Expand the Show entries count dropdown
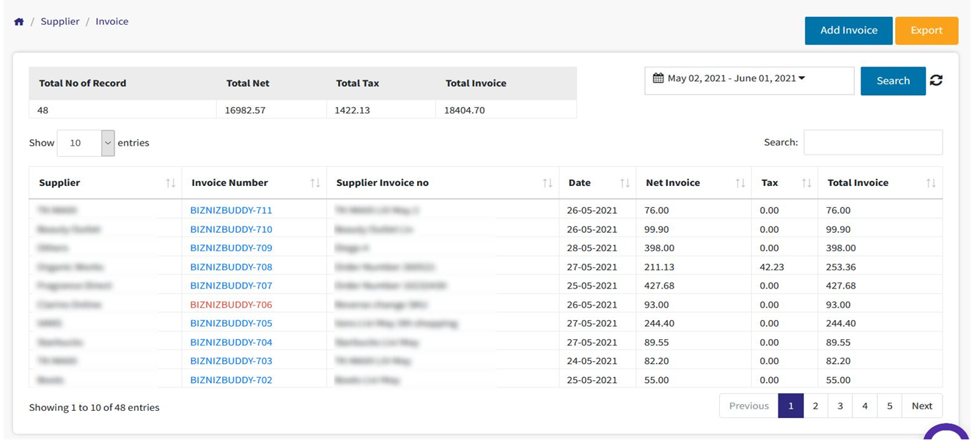980x446 pixels. (86, 143)
